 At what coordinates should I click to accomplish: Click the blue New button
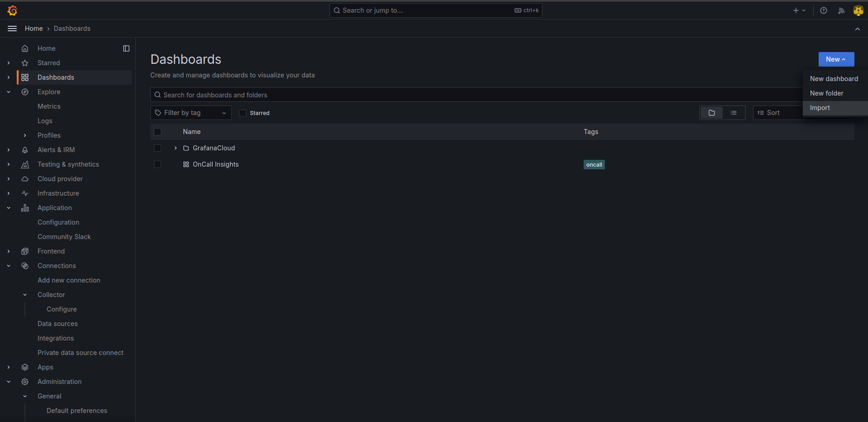pos(836,59)
